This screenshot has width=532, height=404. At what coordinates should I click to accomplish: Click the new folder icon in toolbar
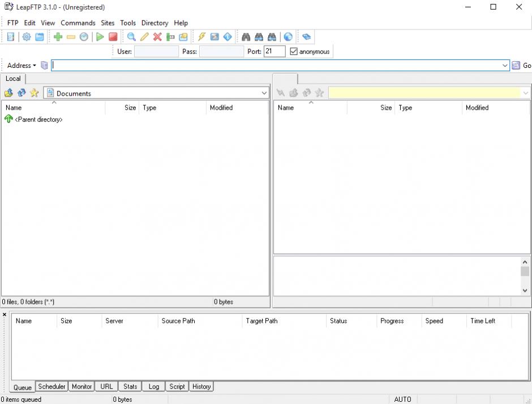point(183,37)
